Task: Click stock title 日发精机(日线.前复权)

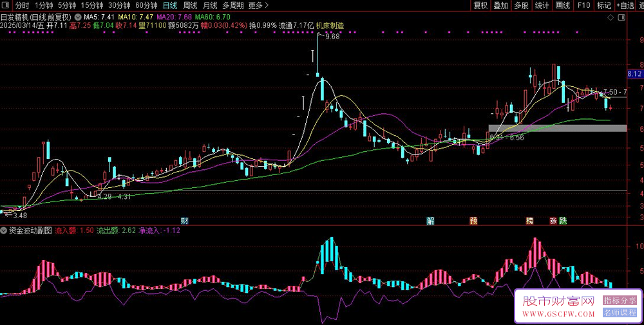Action: tap(35, 17)
